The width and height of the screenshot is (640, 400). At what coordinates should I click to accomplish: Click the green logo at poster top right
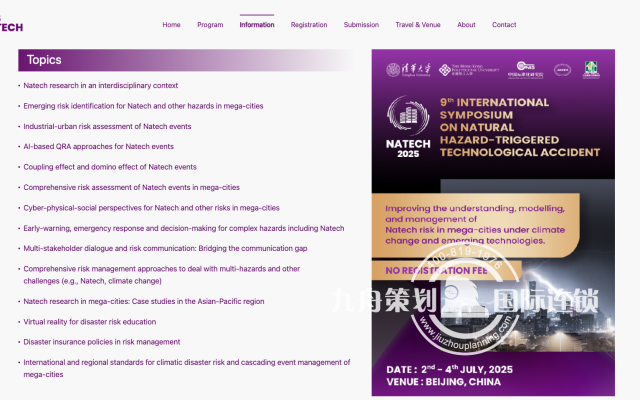point(591,69)
